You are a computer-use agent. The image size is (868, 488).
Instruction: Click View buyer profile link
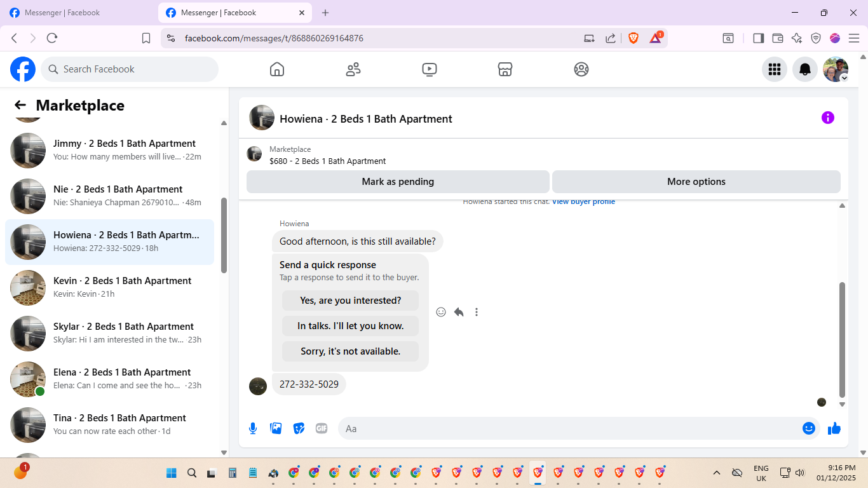[x=583, y=201]
